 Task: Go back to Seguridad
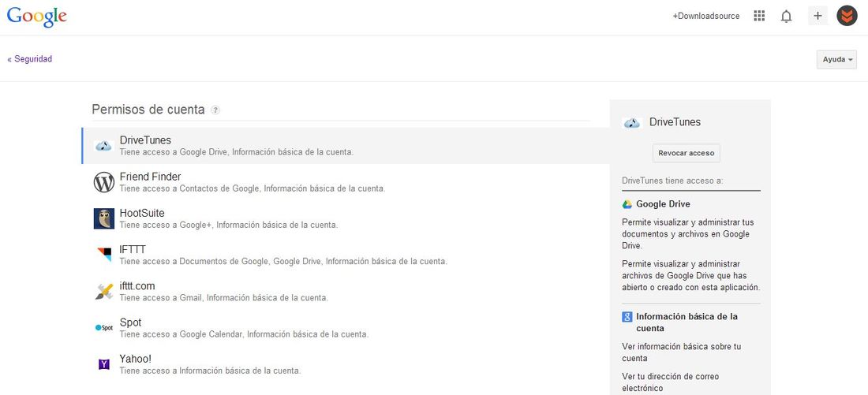point(29,58)
